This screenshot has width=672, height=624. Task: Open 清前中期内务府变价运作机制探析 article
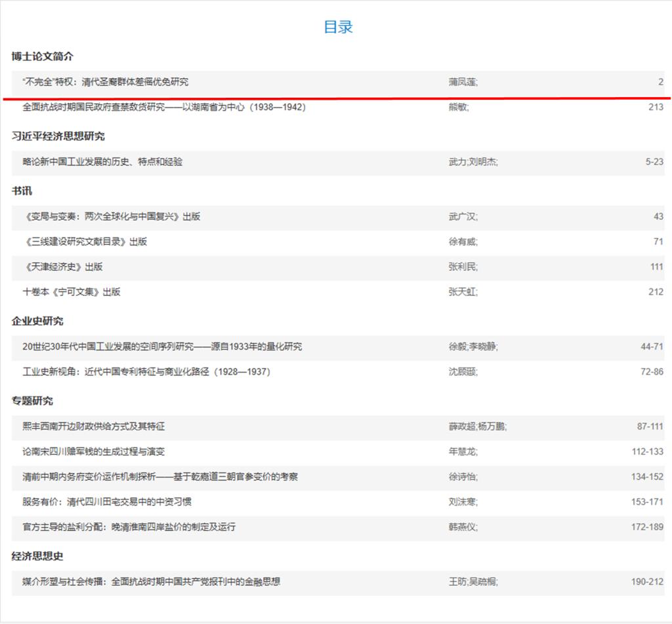(x=160, y=477)
